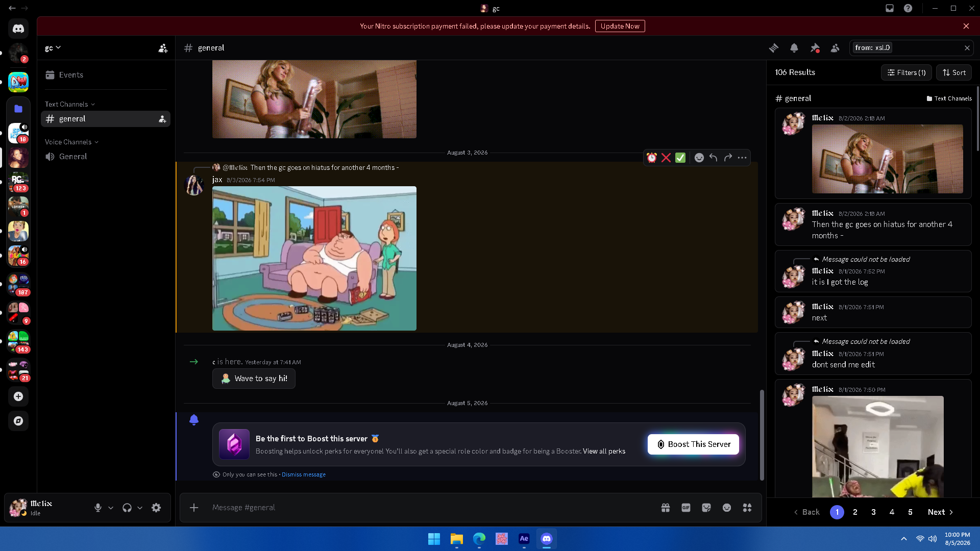Open the sticker picker

706,508
